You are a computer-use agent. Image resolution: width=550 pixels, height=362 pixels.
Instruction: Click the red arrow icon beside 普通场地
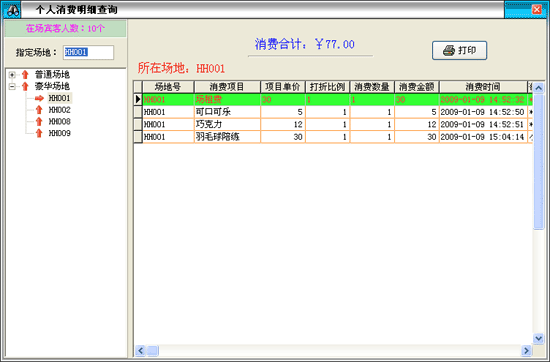[25, 75]
